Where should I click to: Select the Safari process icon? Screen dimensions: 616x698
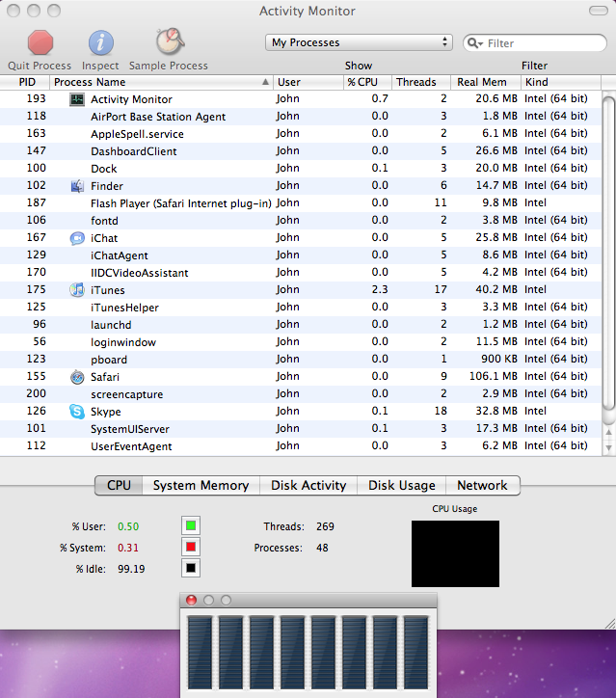tap(77, 377)
